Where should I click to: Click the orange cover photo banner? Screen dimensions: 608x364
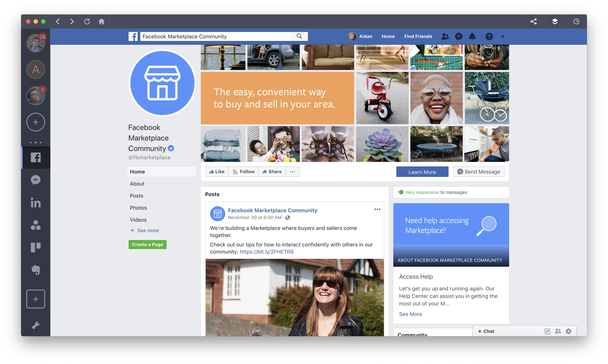[277, 98]
